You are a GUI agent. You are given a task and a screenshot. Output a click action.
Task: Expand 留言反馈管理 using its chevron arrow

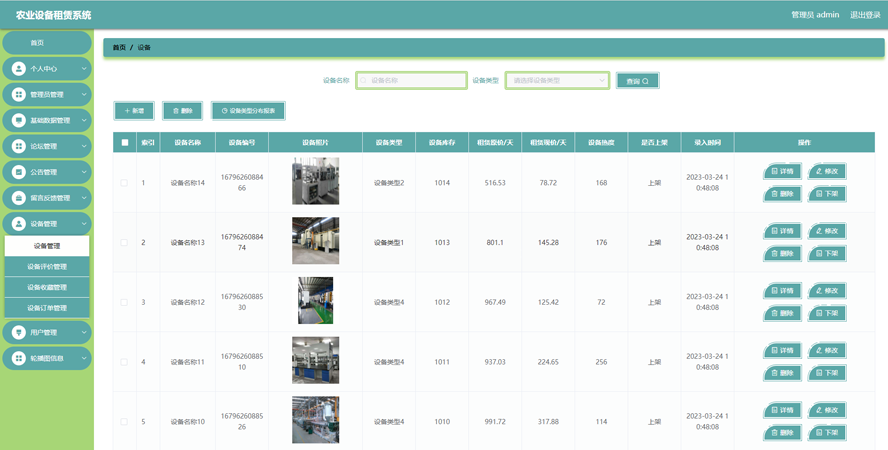point(84,198)
